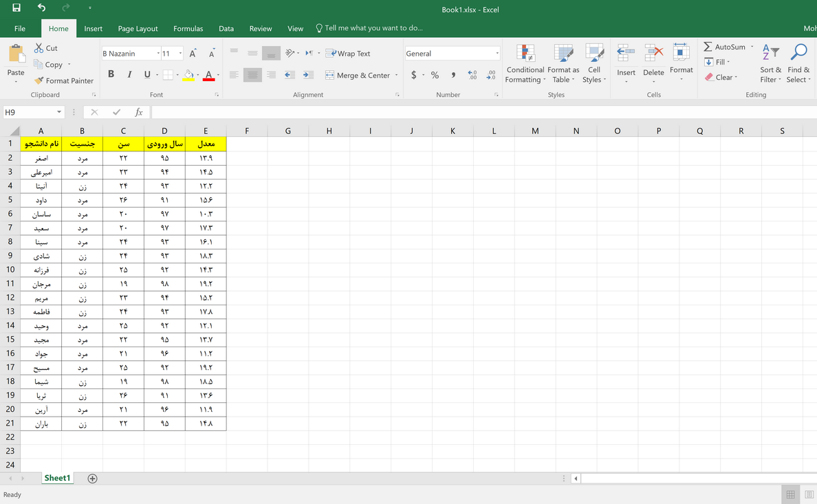Screen dimensions: 817x504
Task: Click the Insert Function fx icon
Action: pos(138,112)
